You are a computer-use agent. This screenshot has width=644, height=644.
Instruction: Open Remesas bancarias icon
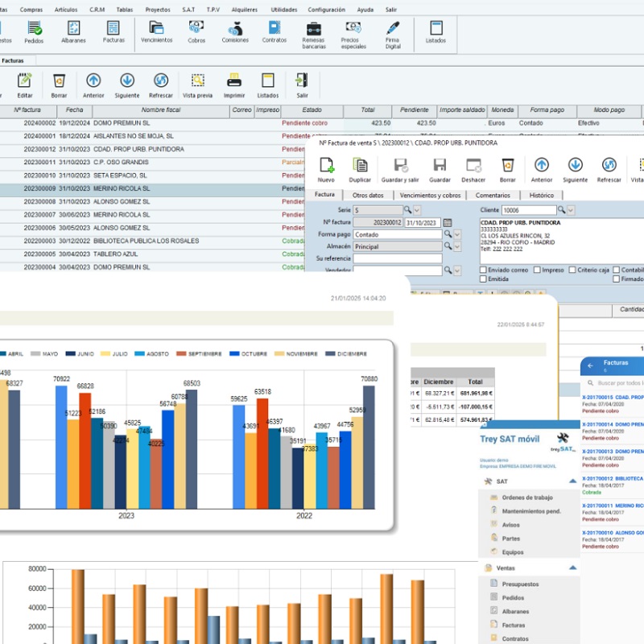coord(314,35)
